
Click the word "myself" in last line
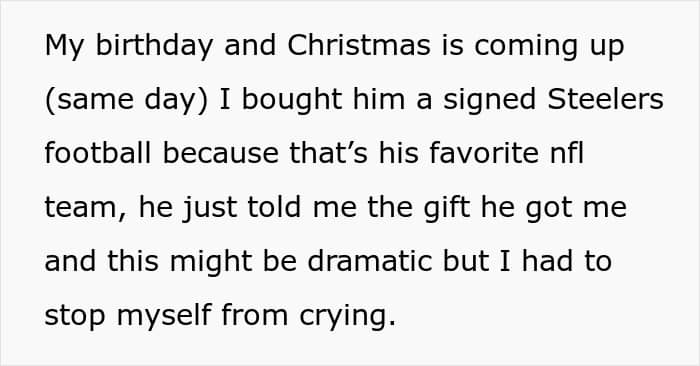tap(164, 316)
